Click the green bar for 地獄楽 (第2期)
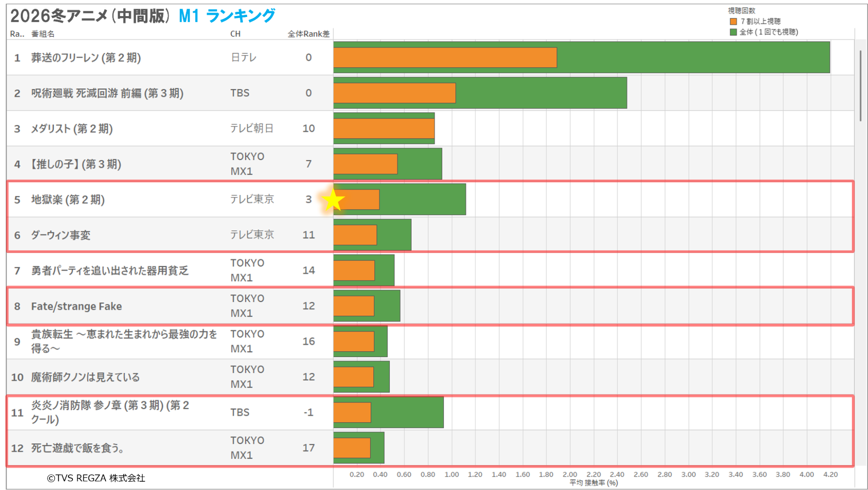The height and width of the screenshot is (490, 868). point(422,200)
